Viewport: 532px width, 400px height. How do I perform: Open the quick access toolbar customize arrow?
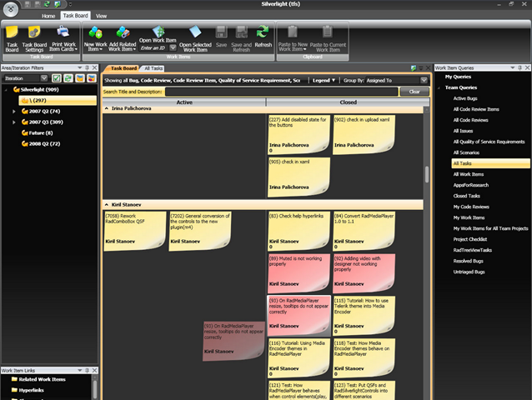(x=70, y=4)
